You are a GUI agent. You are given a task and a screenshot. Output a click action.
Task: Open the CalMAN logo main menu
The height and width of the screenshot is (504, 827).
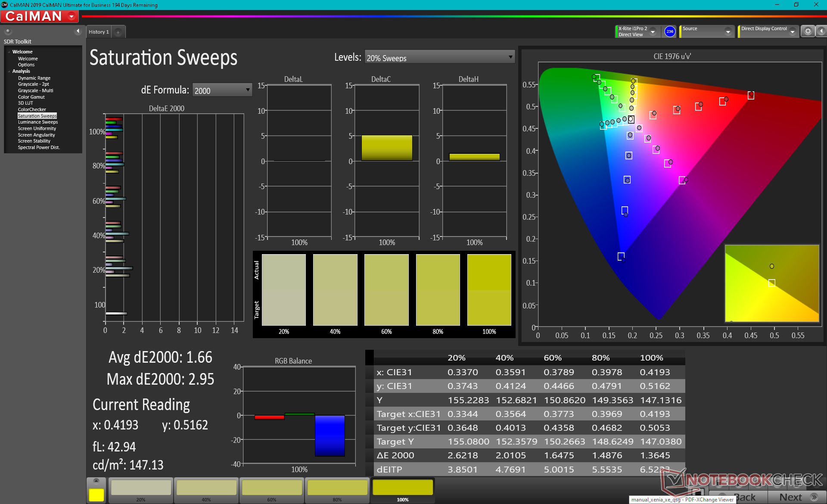point(39,16)
